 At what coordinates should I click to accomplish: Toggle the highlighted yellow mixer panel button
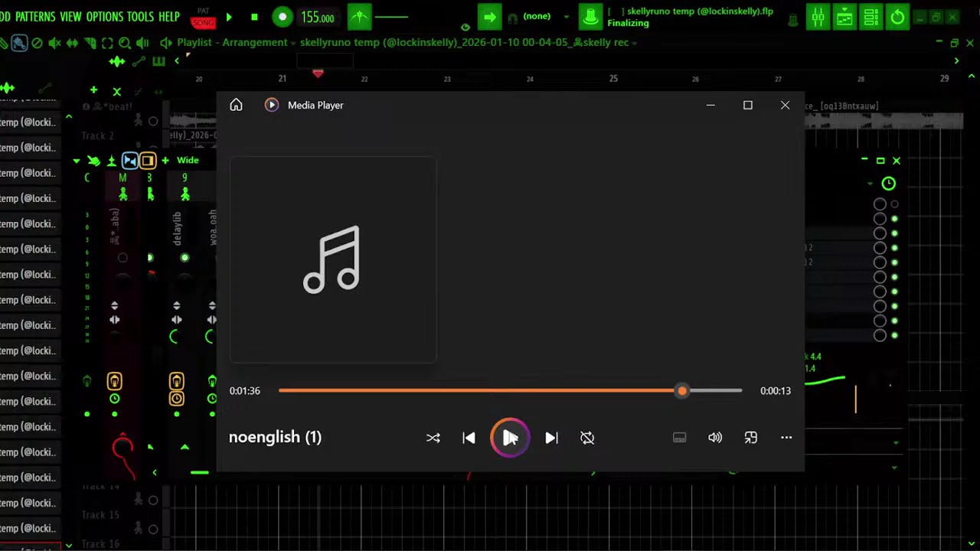[x=148, y=161]
